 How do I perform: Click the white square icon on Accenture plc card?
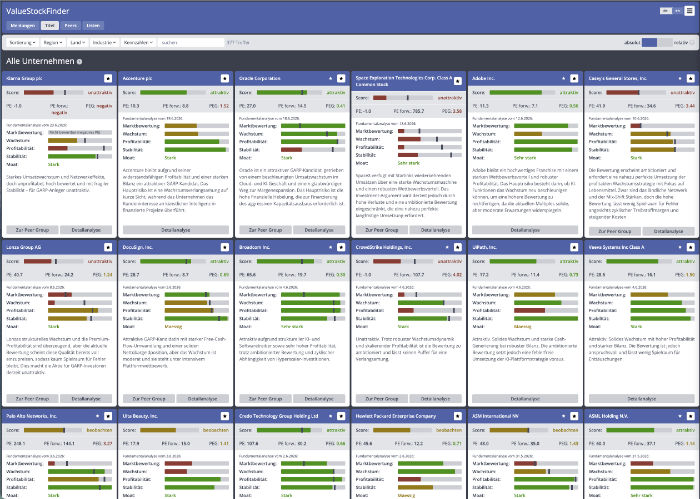(225, 79)
